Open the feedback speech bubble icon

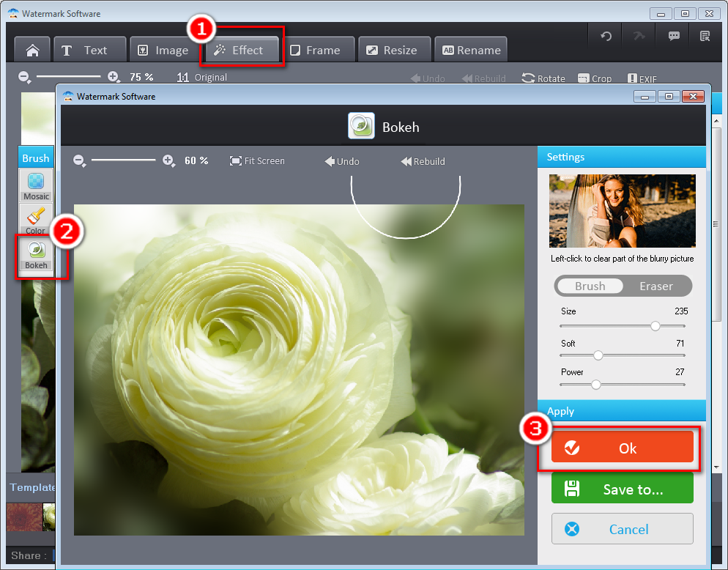coord(674,36)
